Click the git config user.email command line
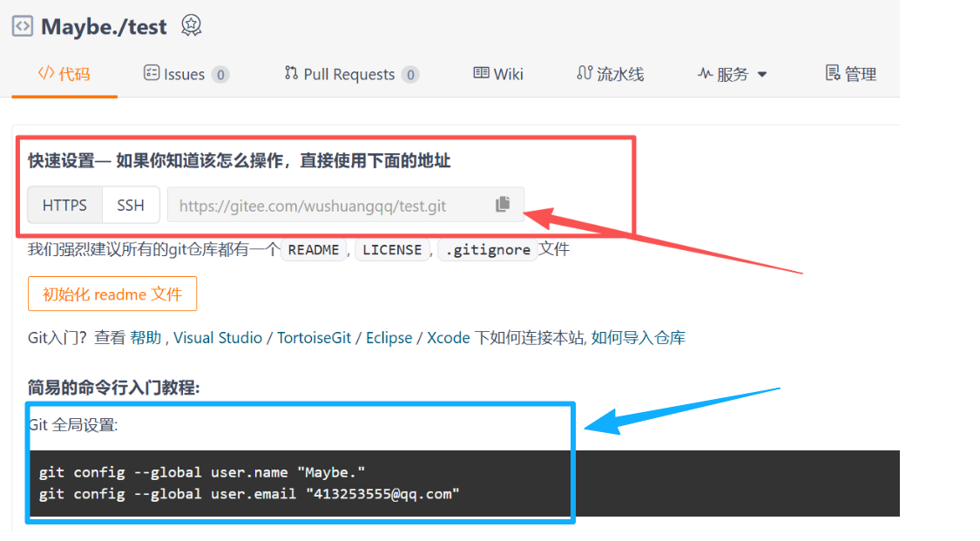 coord(249,494)
